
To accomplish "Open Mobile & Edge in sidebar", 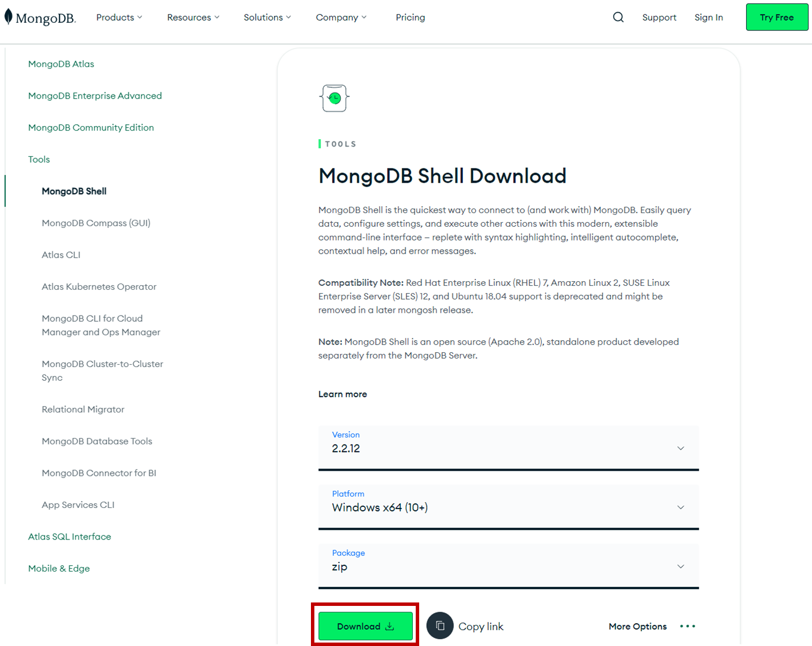I will [59, 568].
